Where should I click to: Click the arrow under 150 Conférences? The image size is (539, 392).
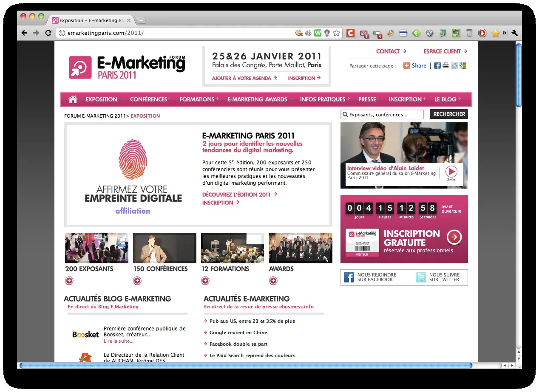coord(137,281)
